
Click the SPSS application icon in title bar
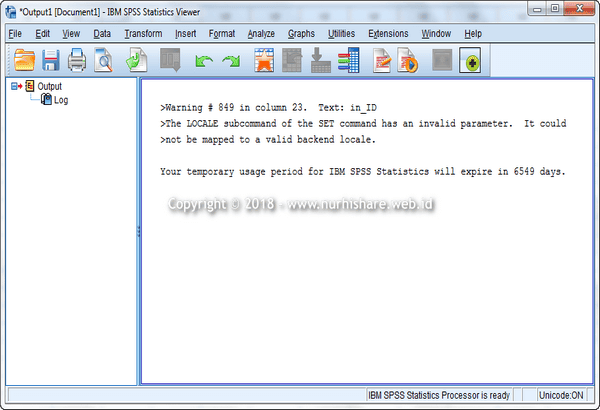coord(11,12)
